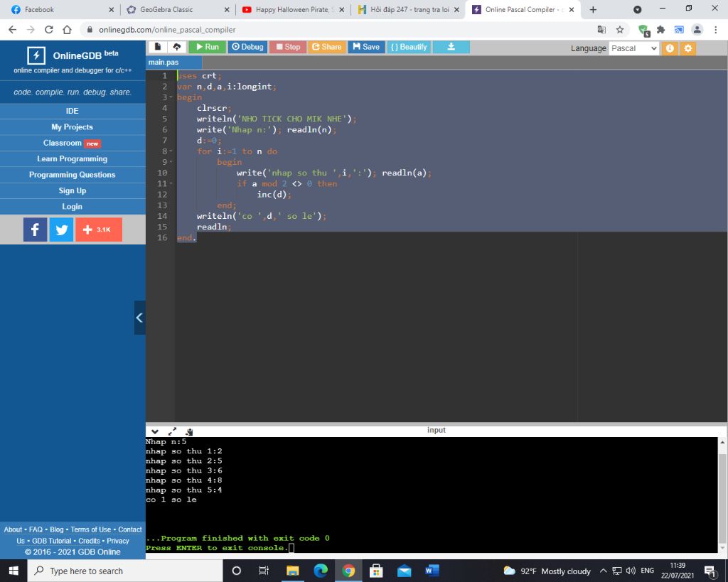This screenshot has height=582, width=728.
Task: Stop the running program
Action: click(287, 47)
